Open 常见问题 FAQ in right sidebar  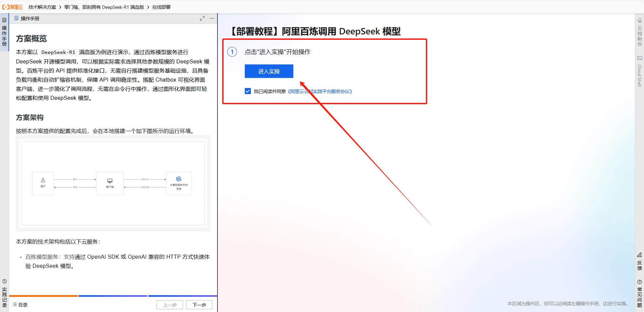[x=640, y=293]
